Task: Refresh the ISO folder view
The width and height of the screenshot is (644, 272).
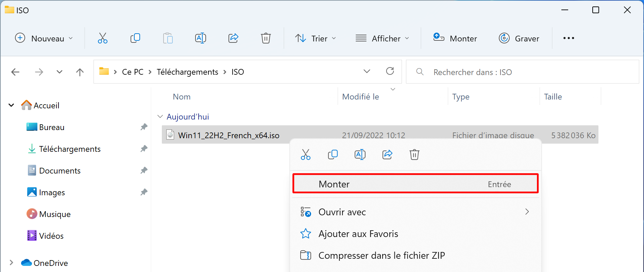Action: tap(390, 71)
